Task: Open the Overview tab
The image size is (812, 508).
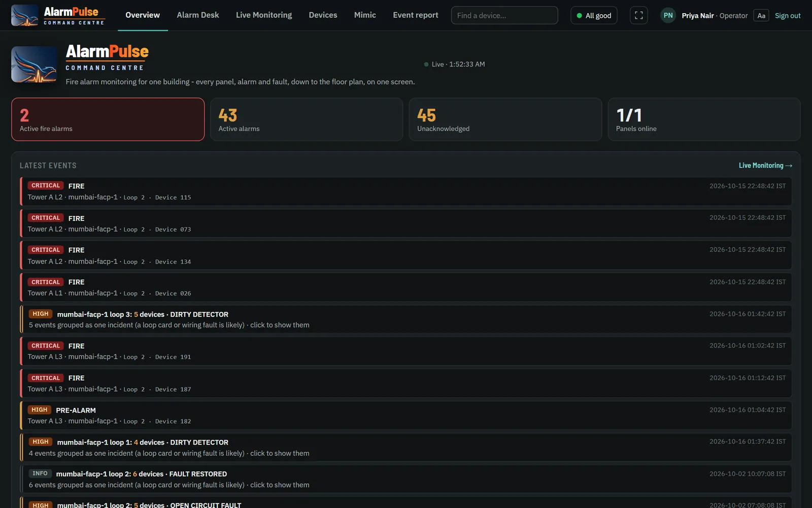Action: click(143, 15)
